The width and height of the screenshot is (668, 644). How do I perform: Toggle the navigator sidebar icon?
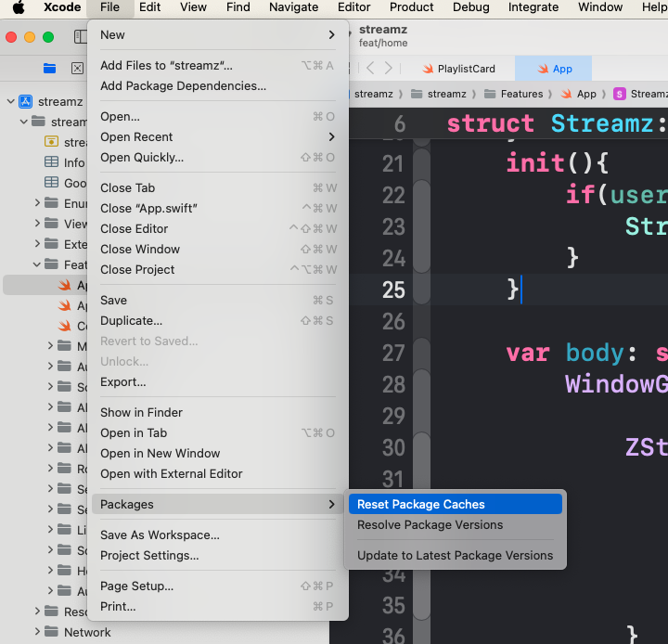tap(80, 36)
